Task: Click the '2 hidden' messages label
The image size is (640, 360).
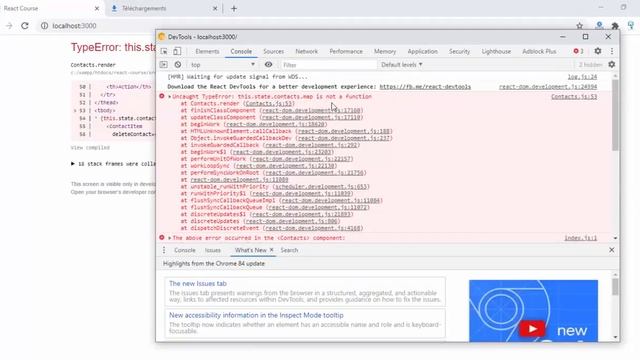Action: [x=590, y=64]
